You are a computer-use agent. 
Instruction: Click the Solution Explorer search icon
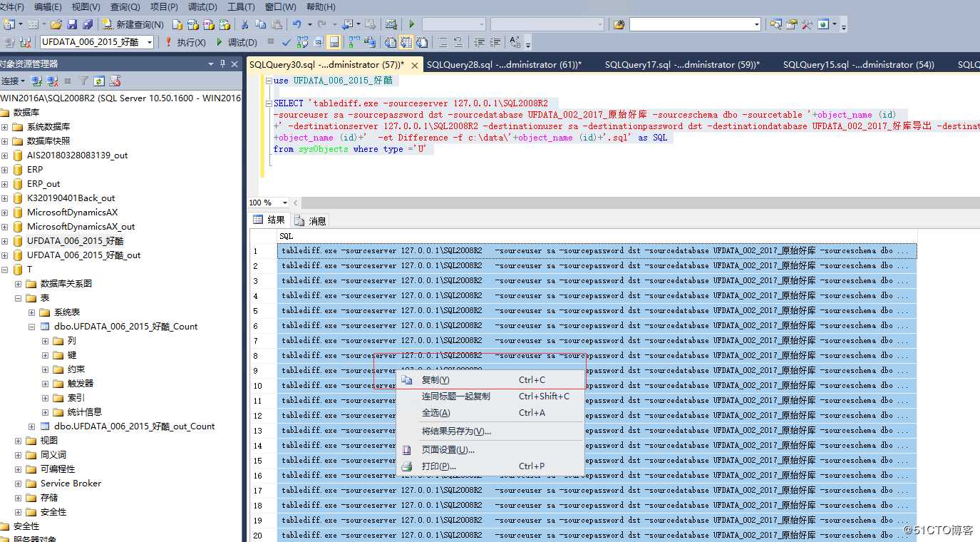776,24
